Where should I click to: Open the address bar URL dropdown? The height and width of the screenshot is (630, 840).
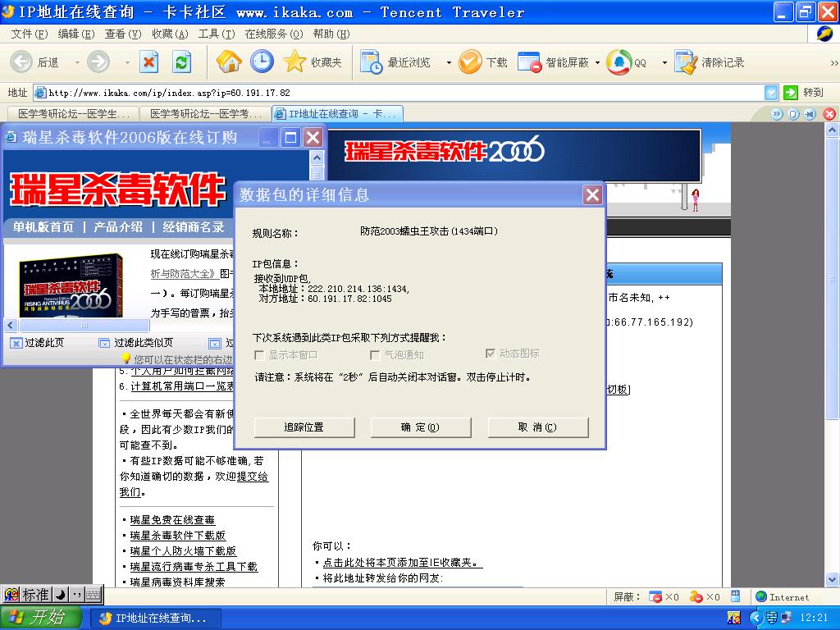771,93
